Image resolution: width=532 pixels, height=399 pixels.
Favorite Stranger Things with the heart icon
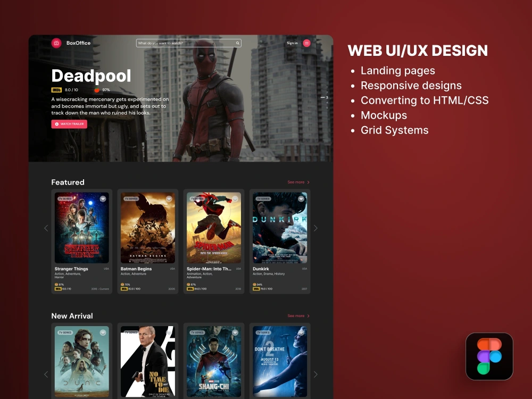(103, 199)
